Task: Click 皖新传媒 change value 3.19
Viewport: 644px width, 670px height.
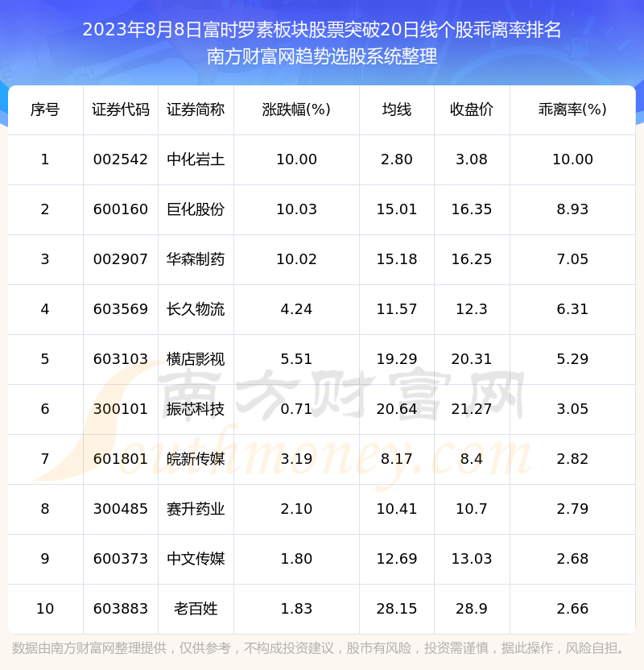Action: [x=296, y=459]
